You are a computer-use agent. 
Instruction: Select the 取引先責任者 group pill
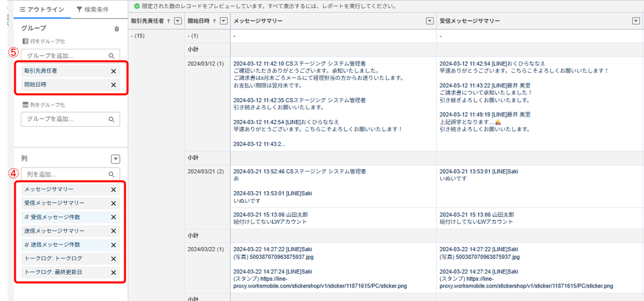point(70,71)
